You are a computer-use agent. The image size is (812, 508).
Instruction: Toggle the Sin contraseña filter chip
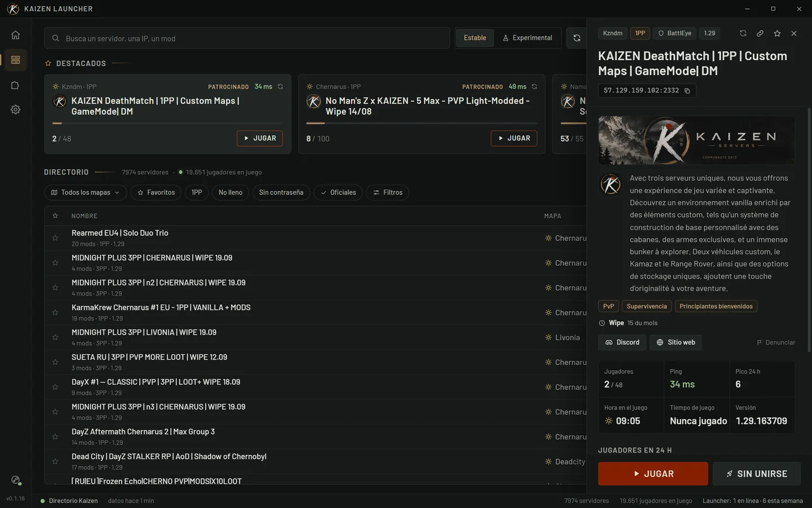pyautogui.click(x=281, y=192)
